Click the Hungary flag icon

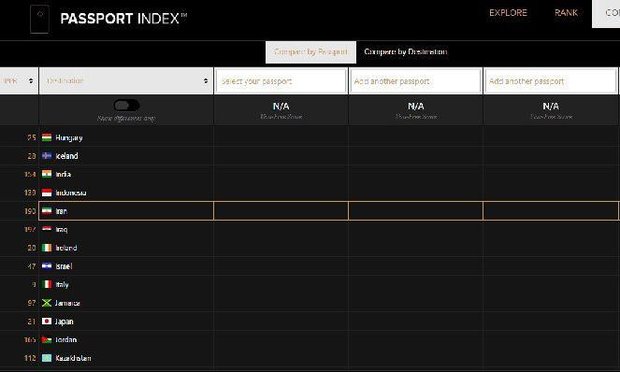coord(47,138)
